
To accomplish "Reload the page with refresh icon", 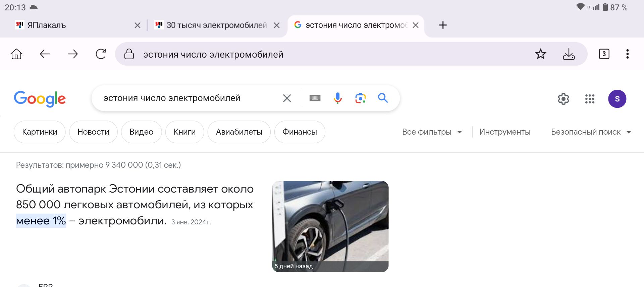I will coord(101,54).
